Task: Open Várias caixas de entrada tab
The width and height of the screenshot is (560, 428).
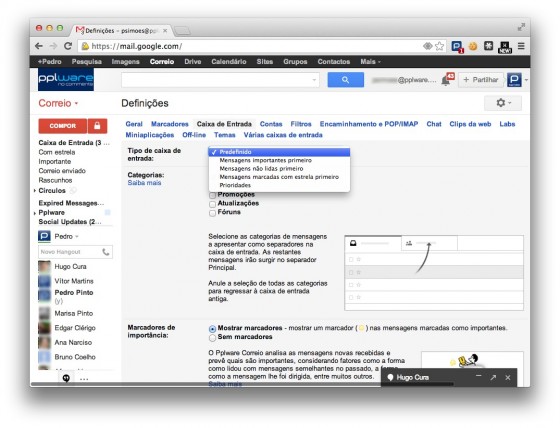Action: click(283, 135)
